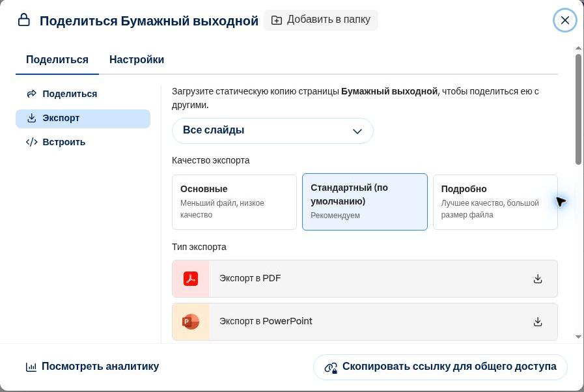Open the Встроить sidebar item
Screen dimensions: 584x392
click(83, 143)
